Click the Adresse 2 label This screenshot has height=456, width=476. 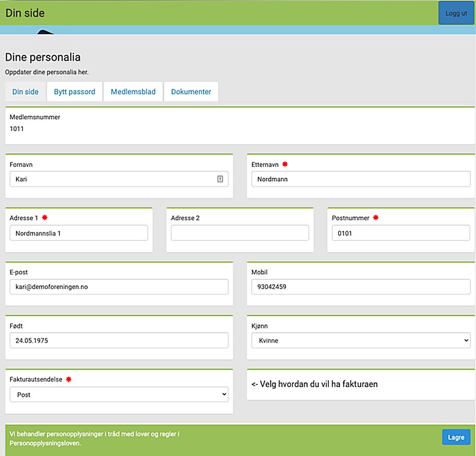point(185,218)
